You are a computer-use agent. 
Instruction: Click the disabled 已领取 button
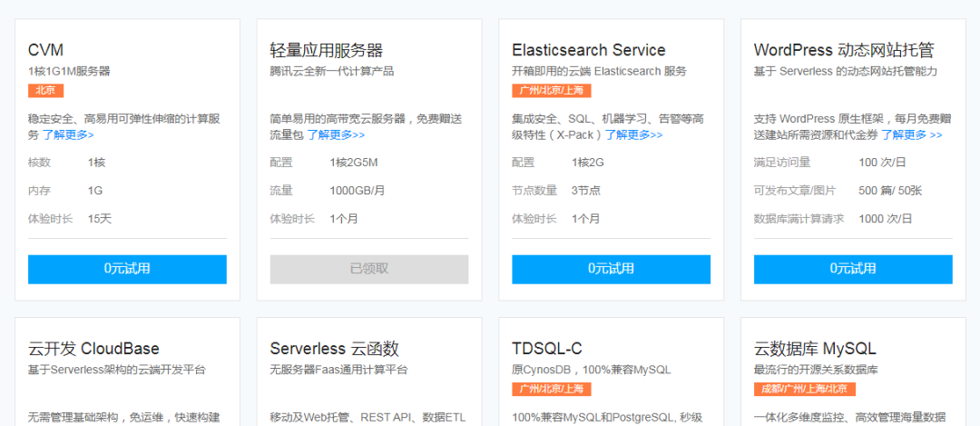pyautogui.click(x=368, y=269)
